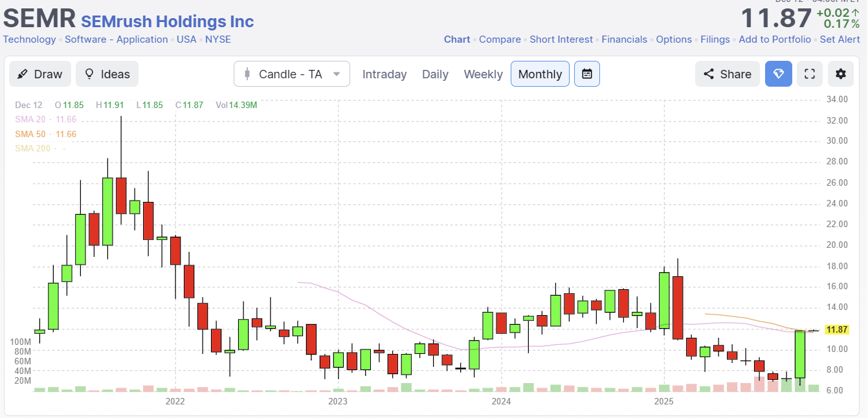Image resolution: width=868 pixels, height=418 pixels.
Task: Open the NYSE exchange link
Action: click(218, 39)
